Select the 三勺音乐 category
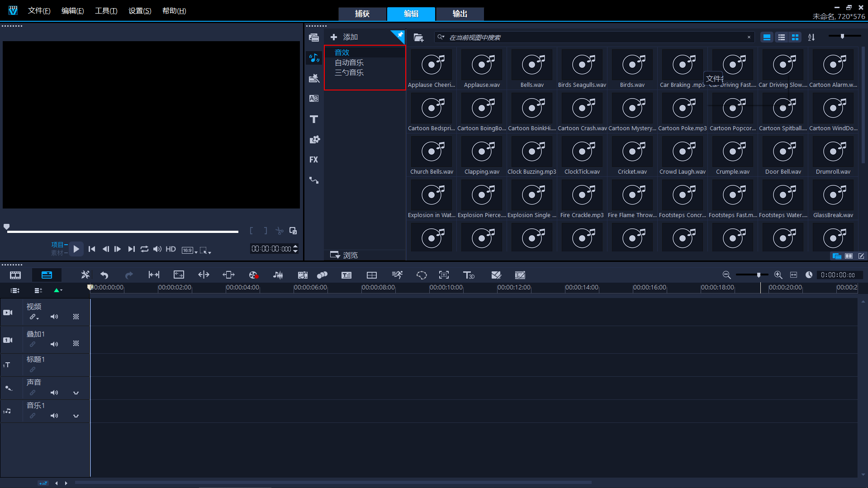The width and height of the screenshot is (868, 488). click(x=349, y=72)
